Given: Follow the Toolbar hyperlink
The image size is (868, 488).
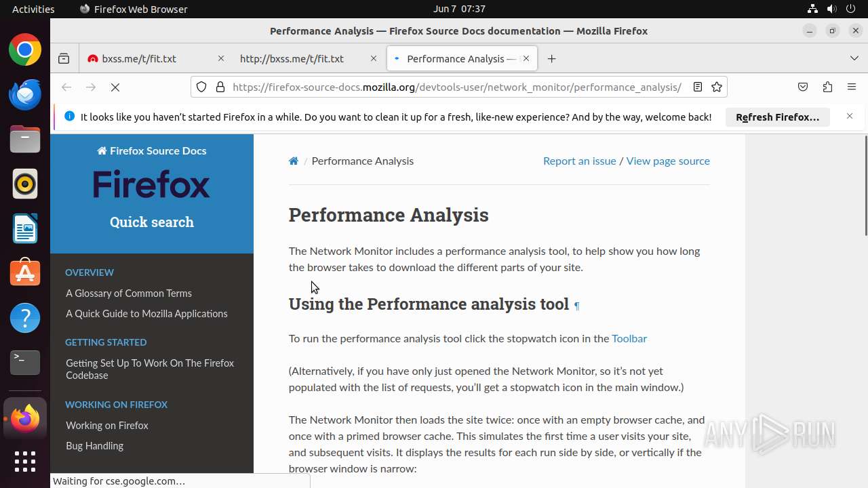Looking at the screenshot, I should click(629, 339).
